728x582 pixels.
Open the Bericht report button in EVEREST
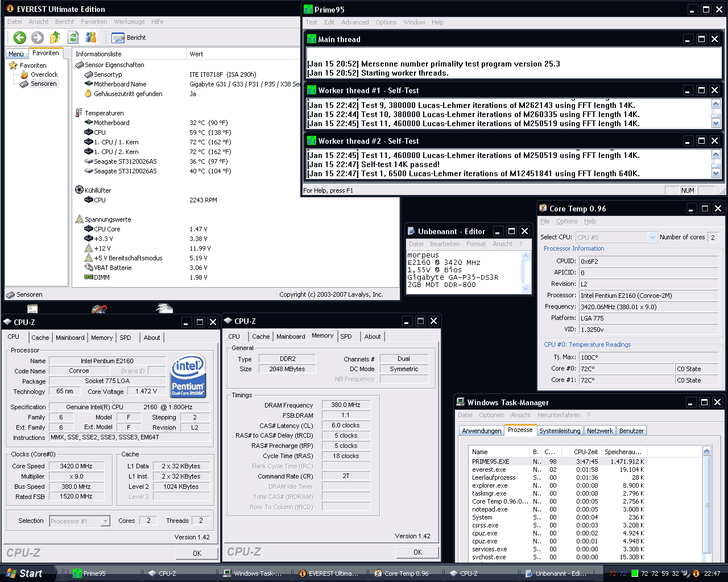[x=129, y=38]
